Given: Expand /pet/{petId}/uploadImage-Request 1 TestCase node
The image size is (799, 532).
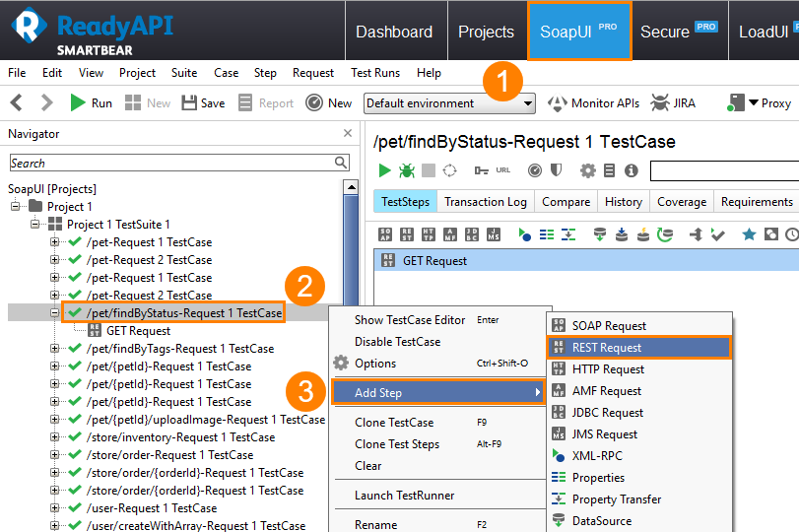Looking at the screenshot, I should click(x=54, y=420).
